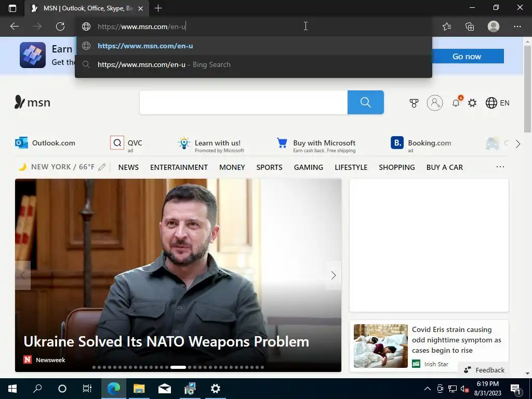Viewport: 532px width, 399px height.
Task: Open the EN language selector
Action: point(497,103)
